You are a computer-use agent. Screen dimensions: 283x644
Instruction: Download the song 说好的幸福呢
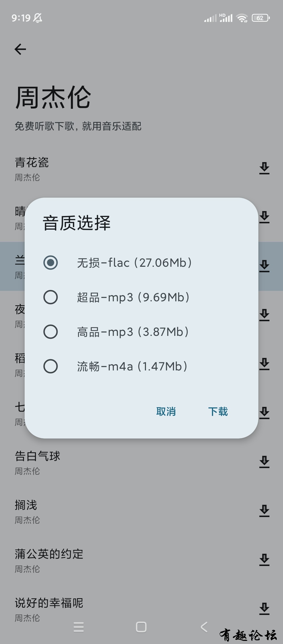pyautogui.click(x=264, y=609)
